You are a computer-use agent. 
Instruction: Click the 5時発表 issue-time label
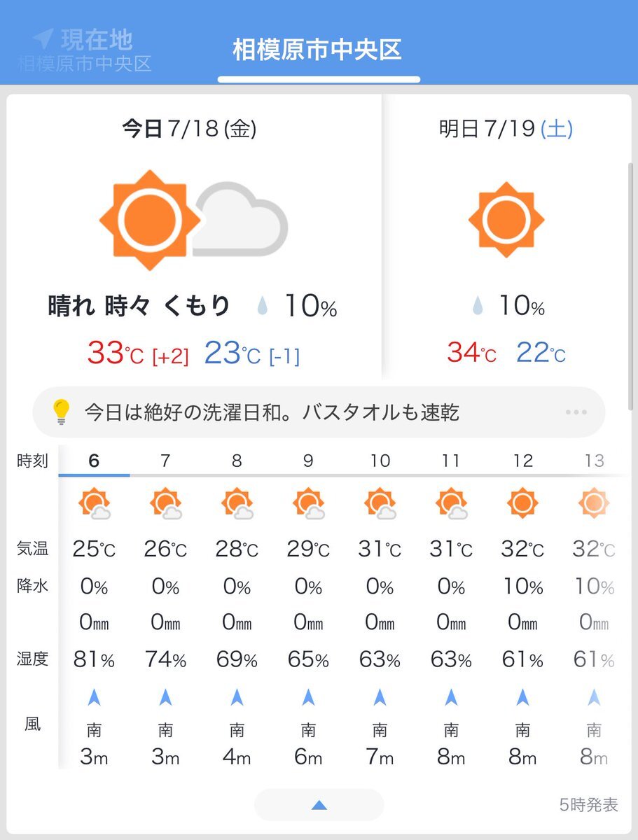coord(588,805)
